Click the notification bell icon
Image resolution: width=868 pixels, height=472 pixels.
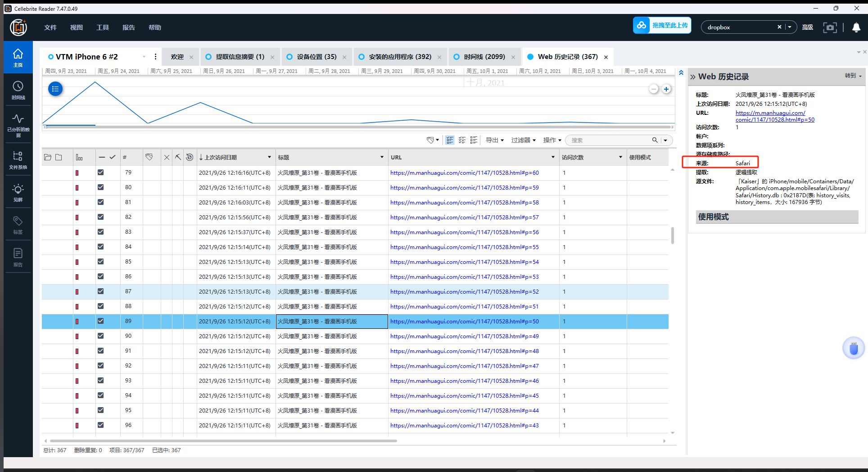coord(856,27)
